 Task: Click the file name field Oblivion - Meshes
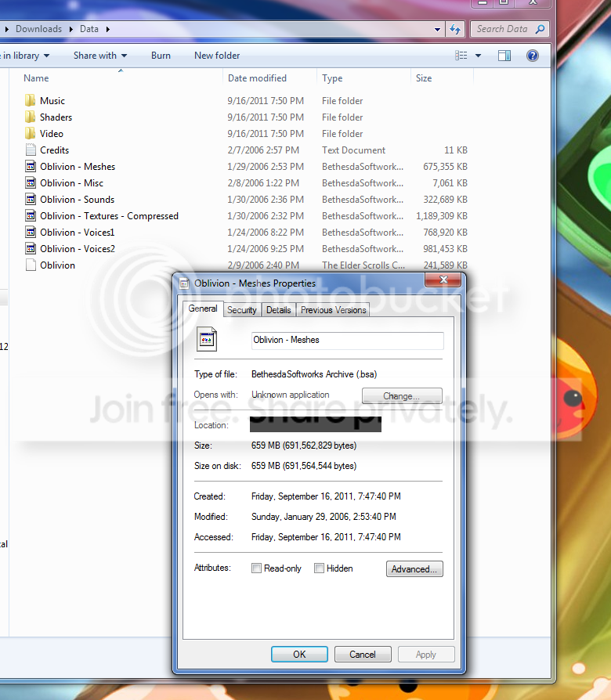pyautogui.click(x=348, y=340)
